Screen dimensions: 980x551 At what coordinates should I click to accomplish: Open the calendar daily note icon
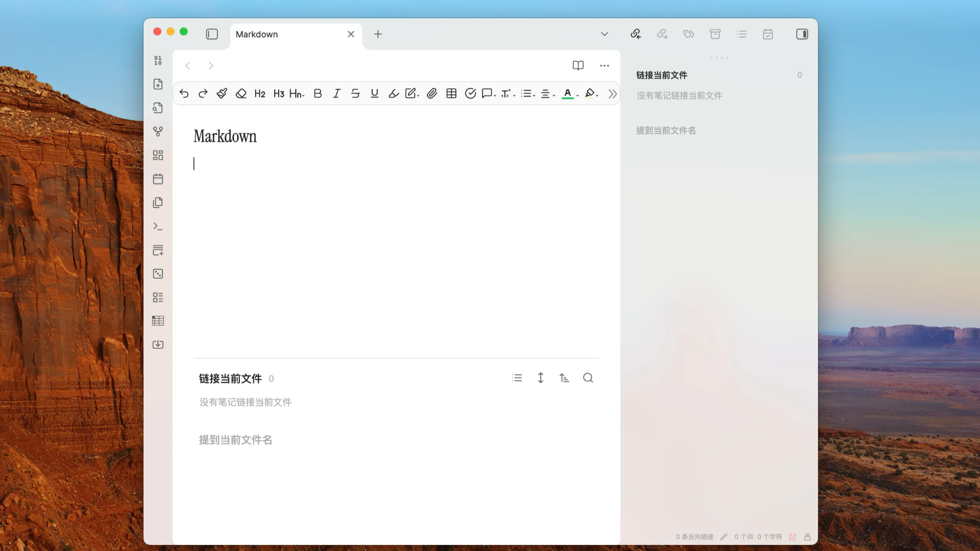[158, 179]
